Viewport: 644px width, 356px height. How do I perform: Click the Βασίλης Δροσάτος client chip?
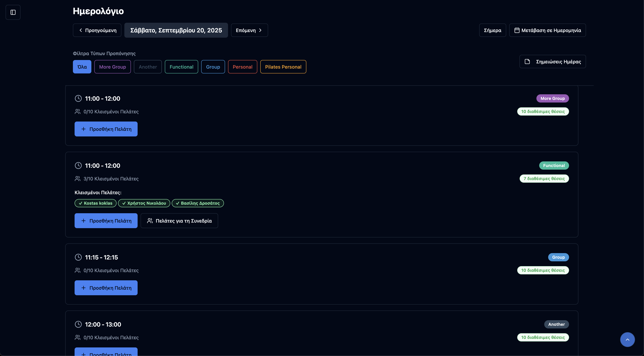click(197, 203)
